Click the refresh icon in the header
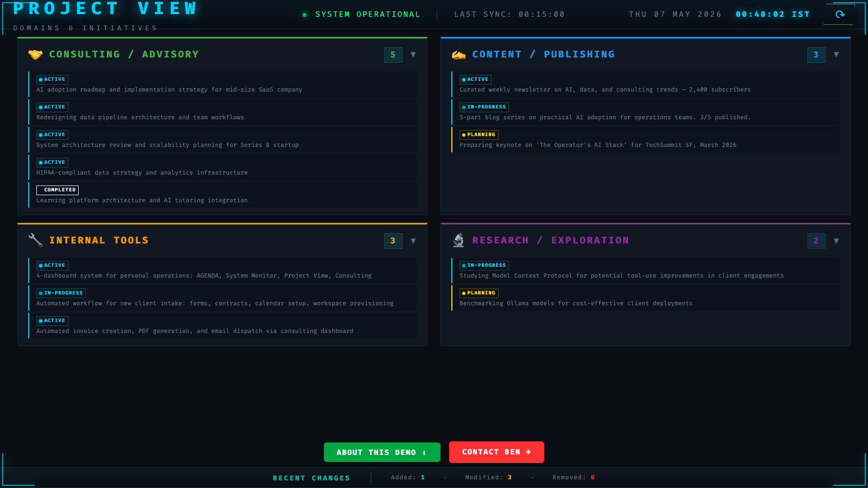Viewport: 868px width, 488px height. (840, 14)
